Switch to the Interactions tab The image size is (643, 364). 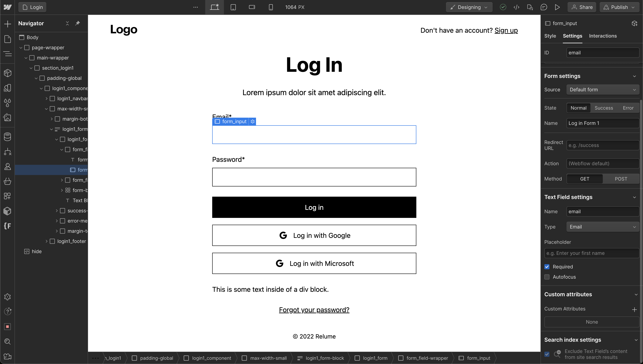[602, 36]
